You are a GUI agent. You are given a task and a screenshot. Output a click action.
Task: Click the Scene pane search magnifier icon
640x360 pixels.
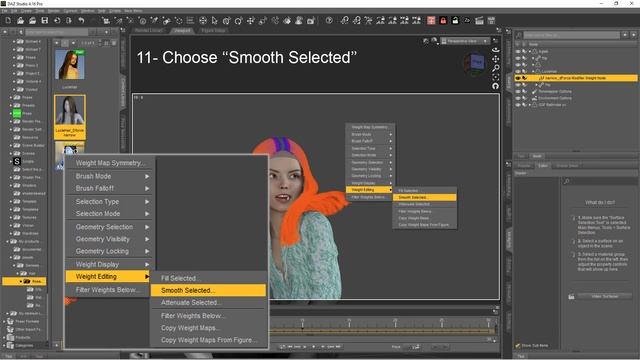pyautogui.click(x=518, y=36)
